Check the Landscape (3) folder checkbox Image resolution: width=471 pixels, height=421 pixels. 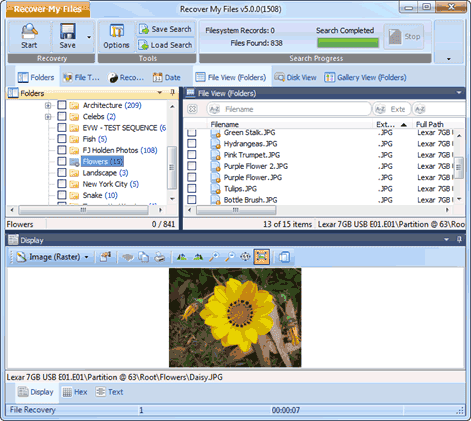[x=62, y=173]
